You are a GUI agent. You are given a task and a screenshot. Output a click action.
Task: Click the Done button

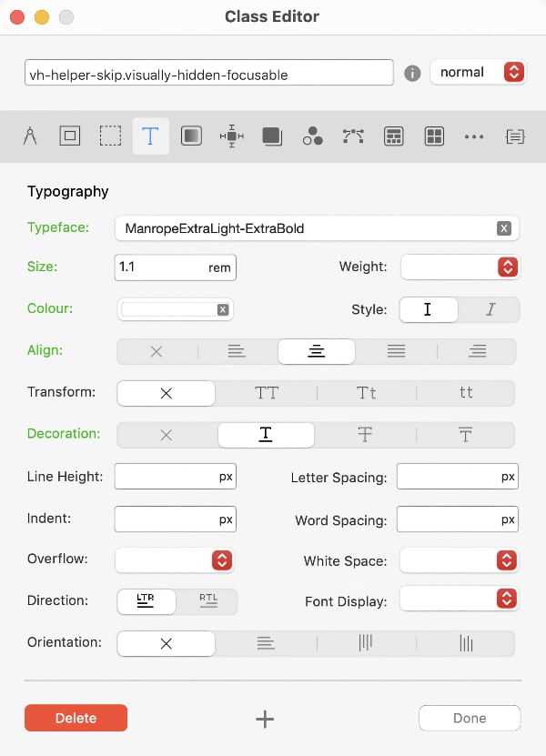click(x=470, y=718)
